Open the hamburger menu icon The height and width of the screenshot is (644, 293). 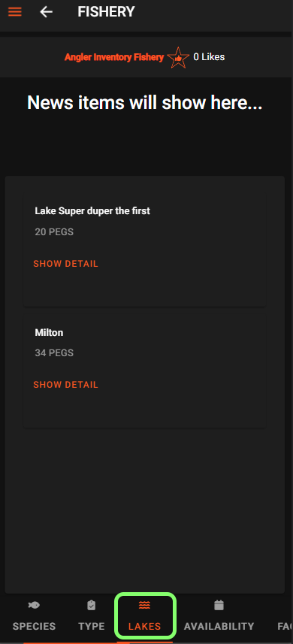[x=15, y=11]
